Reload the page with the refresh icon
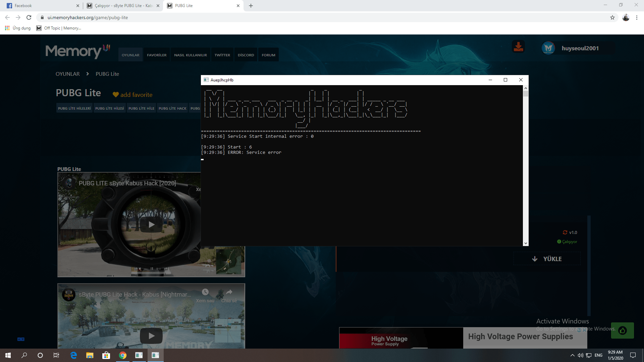 (29, 17)
